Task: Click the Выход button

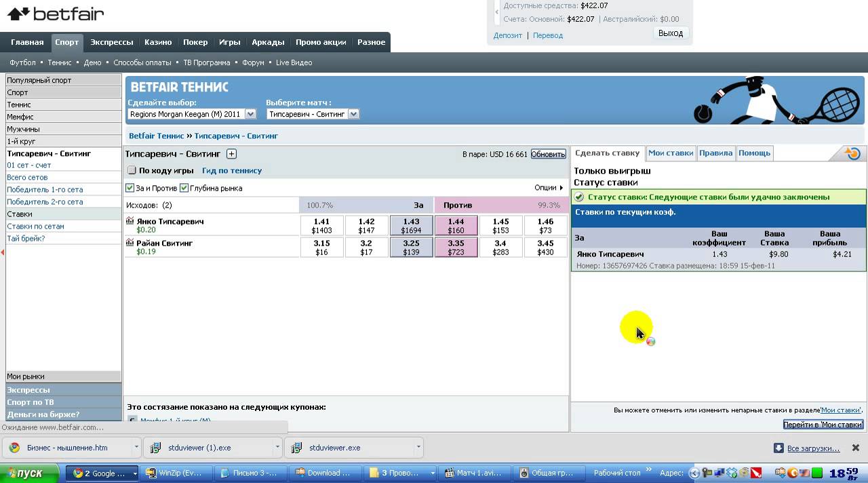Action: pyautogui.click(x=671, y=33)
